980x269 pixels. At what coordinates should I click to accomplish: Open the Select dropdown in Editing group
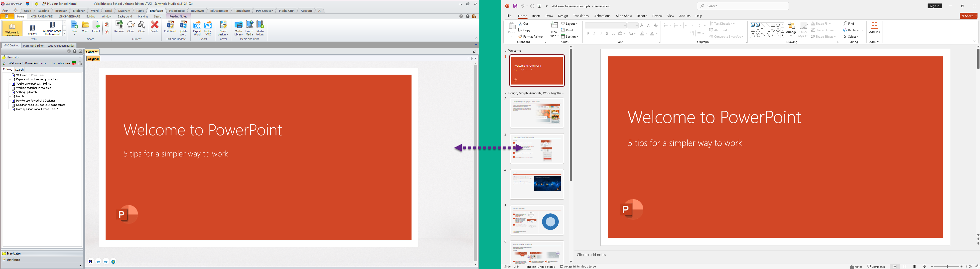pyautogui.click(x=851, y=36)
